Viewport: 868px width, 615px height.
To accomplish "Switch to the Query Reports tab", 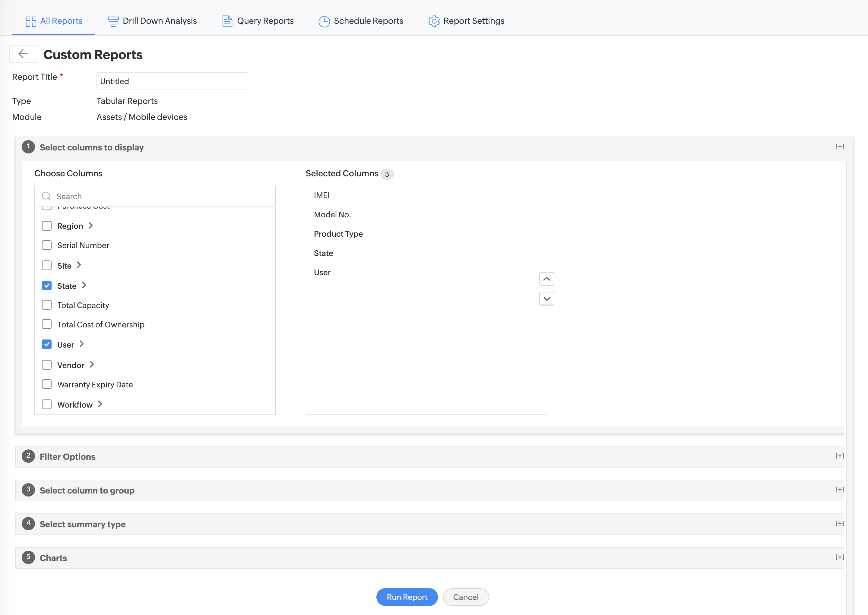I will coord(265,21).
